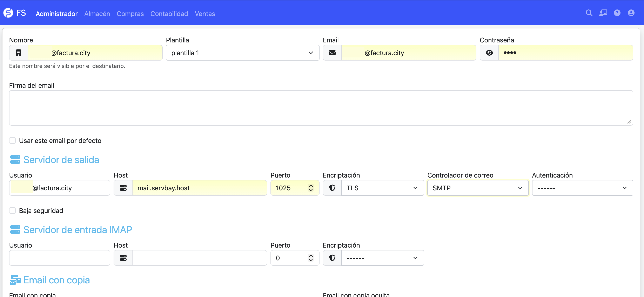The width and height of the screenshot is (644, 297).
Task: Open the user profile icon
Action: point(631,13)
